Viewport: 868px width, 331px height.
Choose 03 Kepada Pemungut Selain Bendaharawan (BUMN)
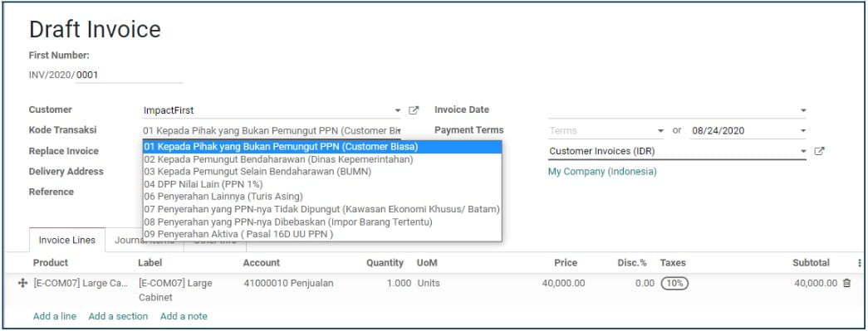tap(322, 171)
